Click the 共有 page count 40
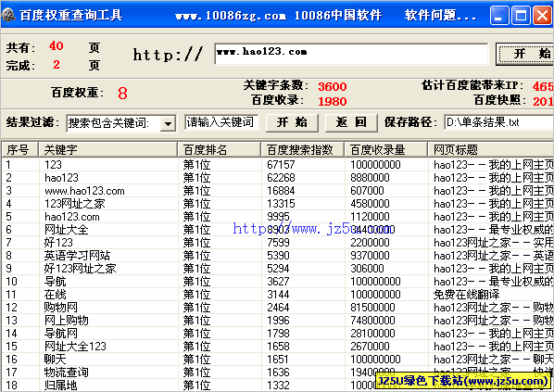Screen dimensions: 554x392 (57, 46)
